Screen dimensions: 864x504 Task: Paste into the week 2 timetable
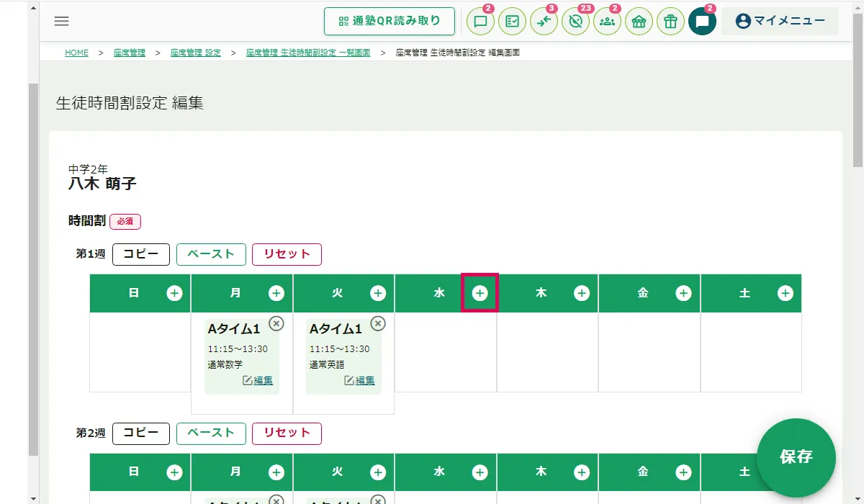(x=211, y=433)
